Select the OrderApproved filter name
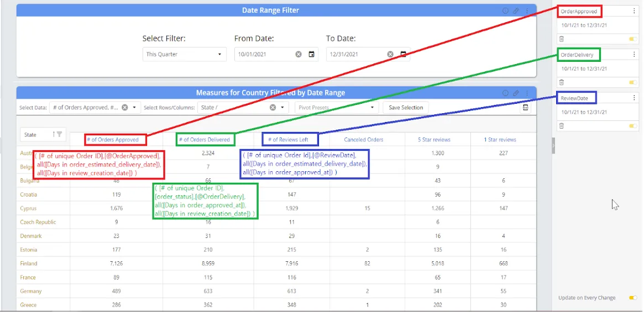 click(579, 12)
